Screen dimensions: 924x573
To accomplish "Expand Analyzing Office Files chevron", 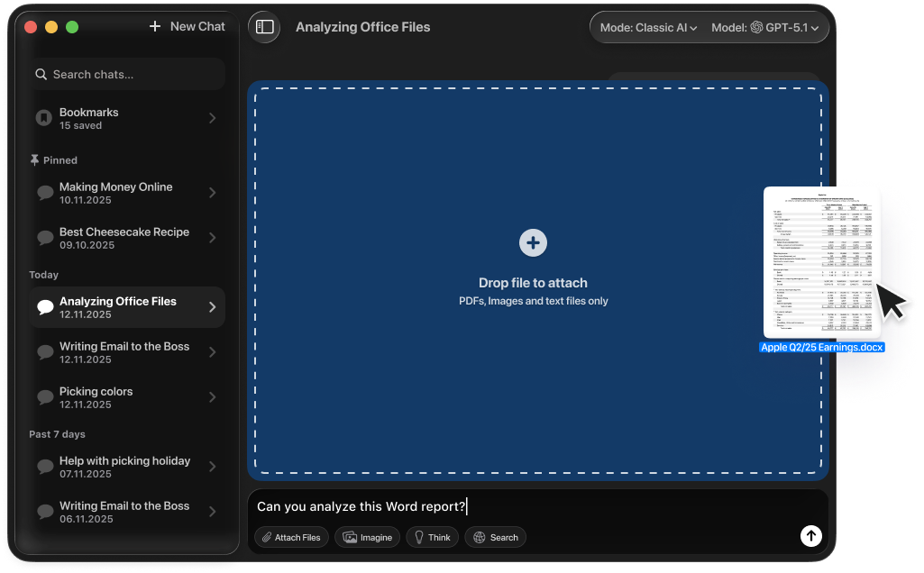I will [x=212, y=307].
